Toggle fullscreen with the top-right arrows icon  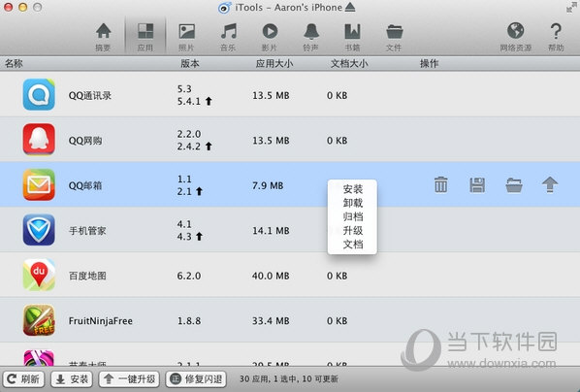coord(571,8)
